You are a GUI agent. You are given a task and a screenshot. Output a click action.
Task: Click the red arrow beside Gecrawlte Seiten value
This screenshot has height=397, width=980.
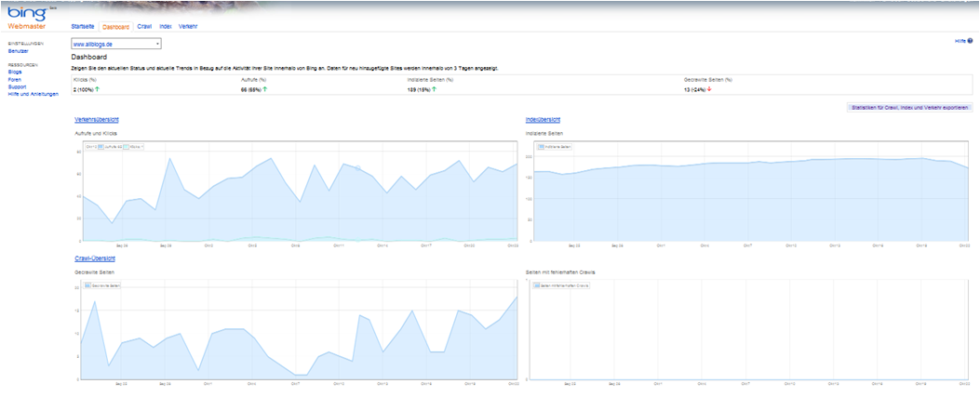(709, 89)
